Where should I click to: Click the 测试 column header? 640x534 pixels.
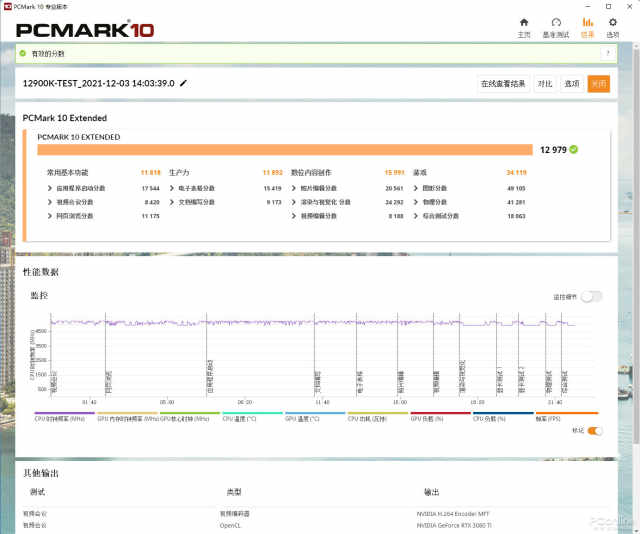pos(38,492)
